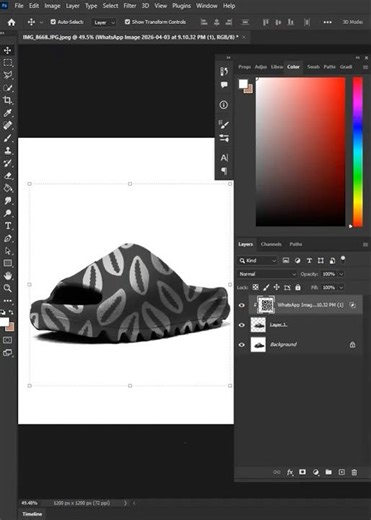Select the Crop tool
371x520 pixels.
tap(7, 100)
